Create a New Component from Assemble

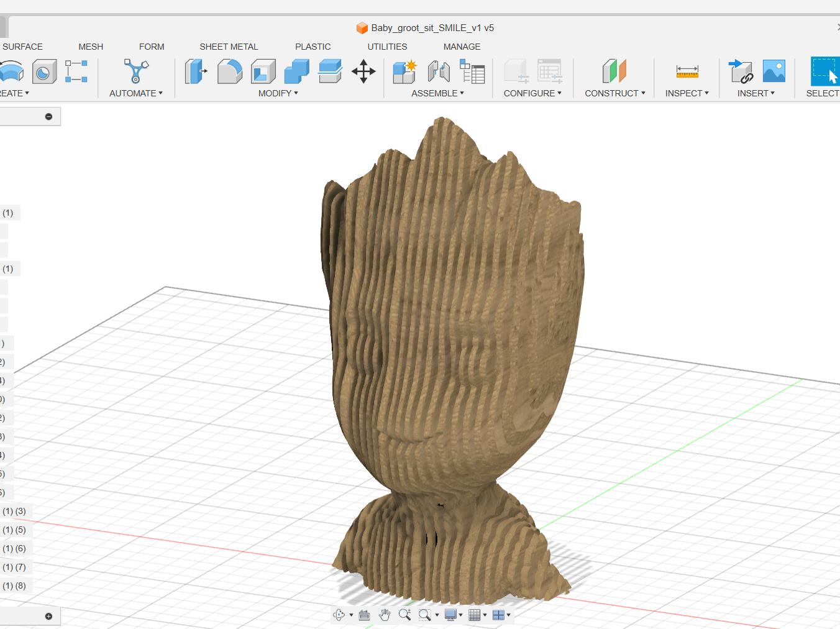(x=405, y=71)
